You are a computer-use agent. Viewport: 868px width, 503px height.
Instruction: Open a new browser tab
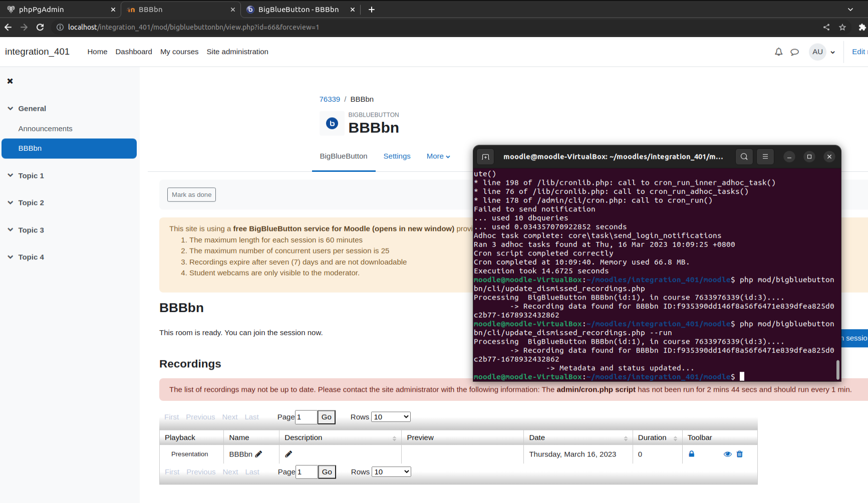pyautogui.click(x=372, y=10)
